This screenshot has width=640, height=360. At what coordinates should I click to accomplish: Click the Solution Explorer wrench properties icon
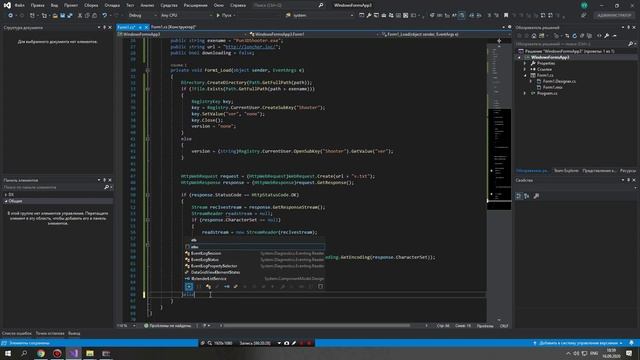pos(607,36)
